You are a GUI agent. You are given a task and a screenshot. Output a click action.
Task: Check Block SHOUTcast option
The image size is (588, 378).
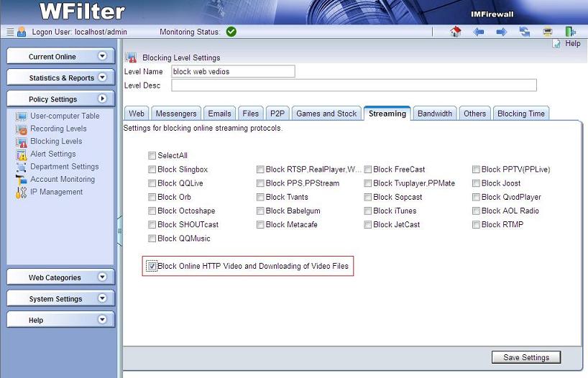[152, 225]
